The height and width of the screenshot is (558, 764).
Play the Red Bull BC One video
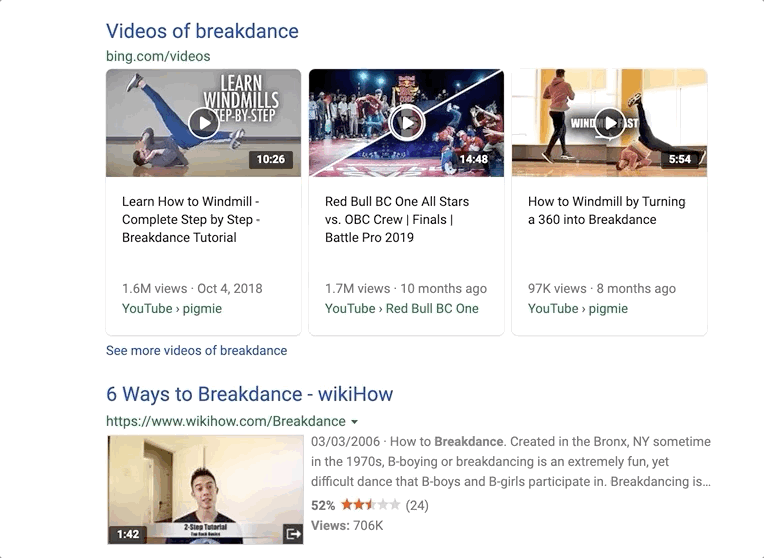click(x=406, y=123)
